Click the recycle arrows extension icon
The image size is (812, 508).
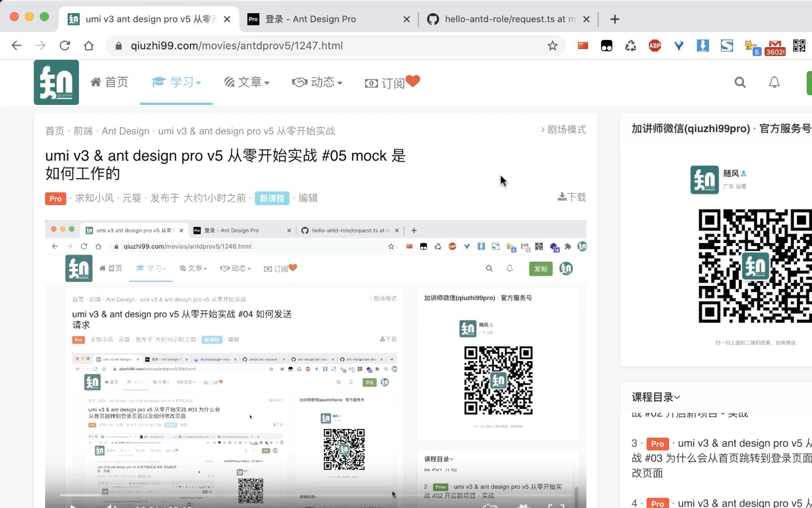(x=631, y=46)
